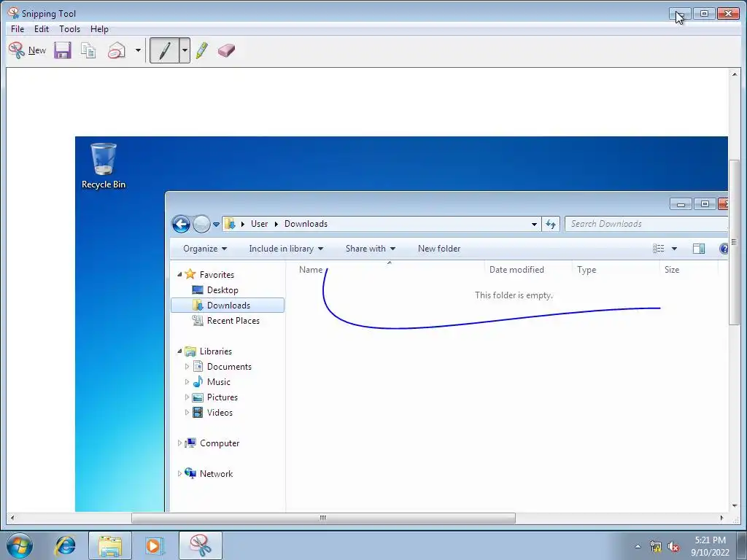Click the Show desktop button at the taskbar's end
Viewport: 747px width, 560px height.
click(742, 545)
